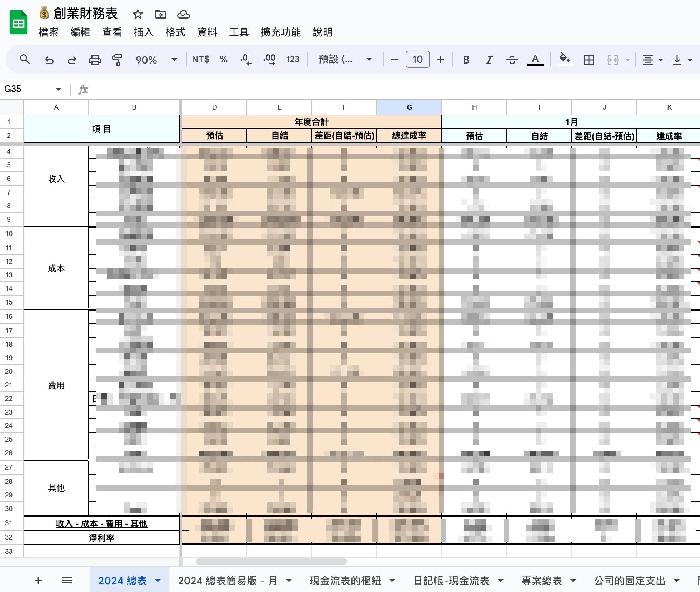Toggle italic formatting
This screenshot has width=700, height=592.
coord(489,60)
